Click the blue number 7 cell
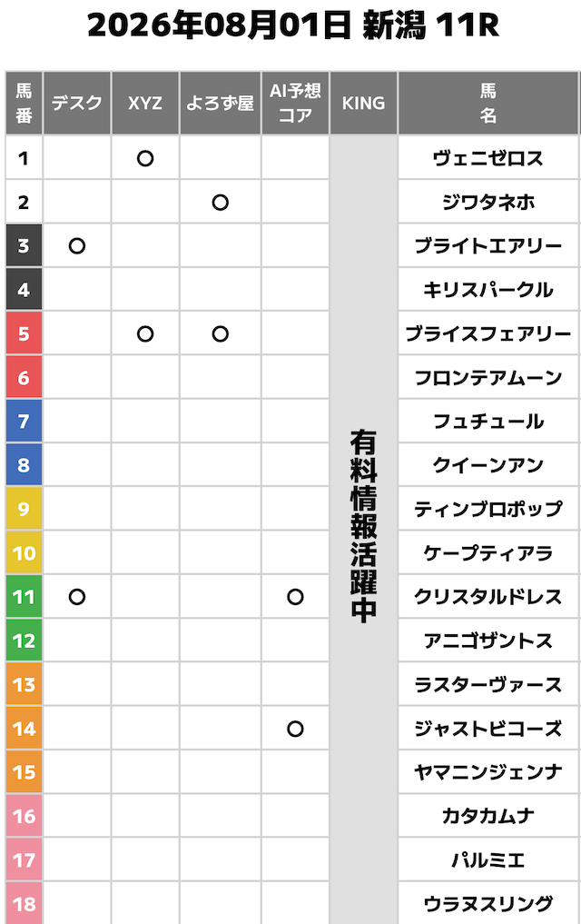The height and width of the screenshot is (924, 581). click(24, 422)
